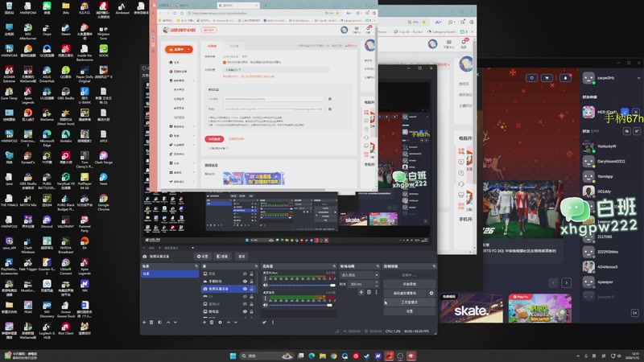
Task: Accept friend request with blue check button
Action: [x=625, y=112]
